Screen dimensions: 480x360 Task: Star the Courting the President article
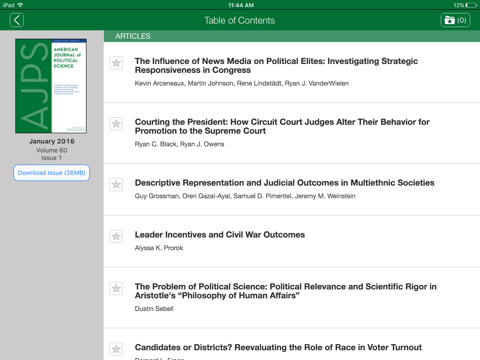click(116, 124)
